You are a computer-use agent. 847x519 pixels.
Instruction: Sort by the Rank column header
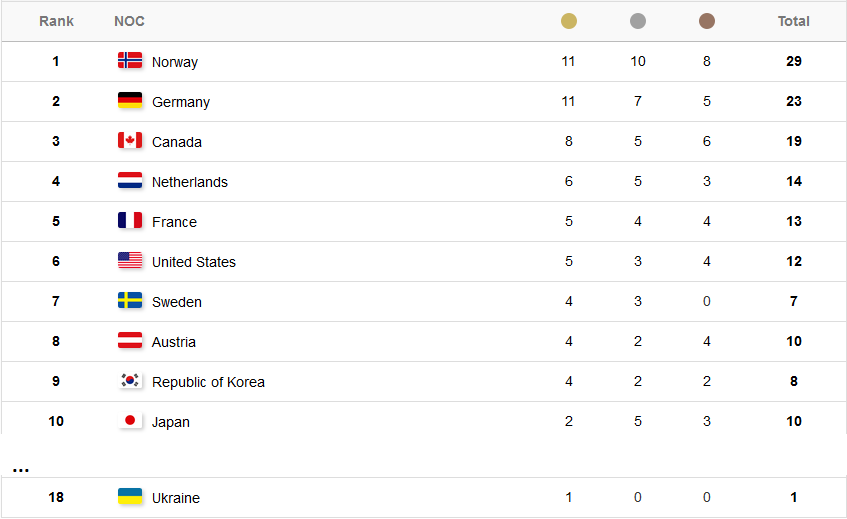click(x=56, y=21)
